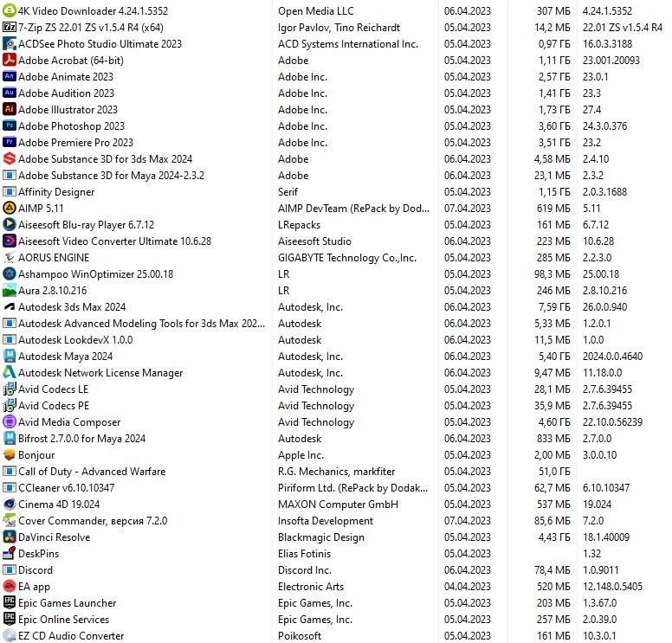Click the Cover Commander icon
This screenshot has height=643, width=672.
point(9,520)
